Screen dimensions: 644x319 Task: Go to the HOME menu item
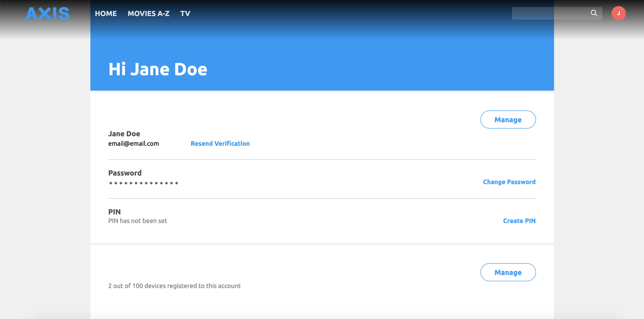[106, 14]
